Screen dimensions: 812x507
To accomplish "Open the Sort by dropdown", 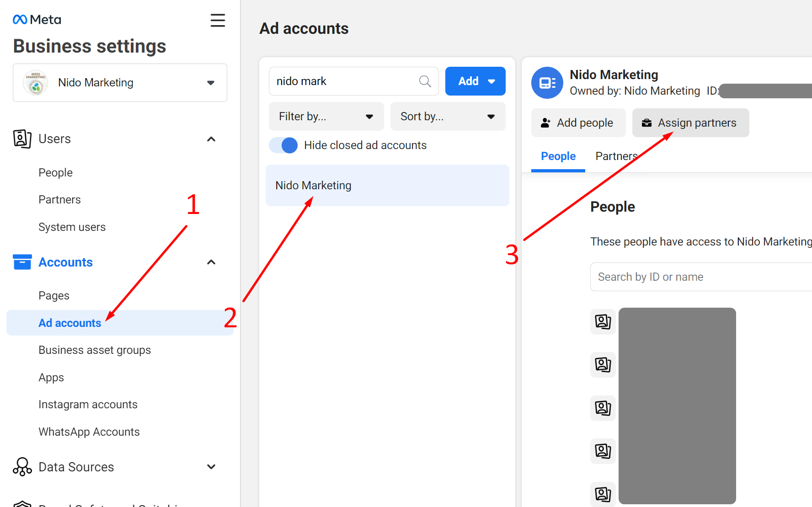I will pyautogui.click(x=448, y=117).
